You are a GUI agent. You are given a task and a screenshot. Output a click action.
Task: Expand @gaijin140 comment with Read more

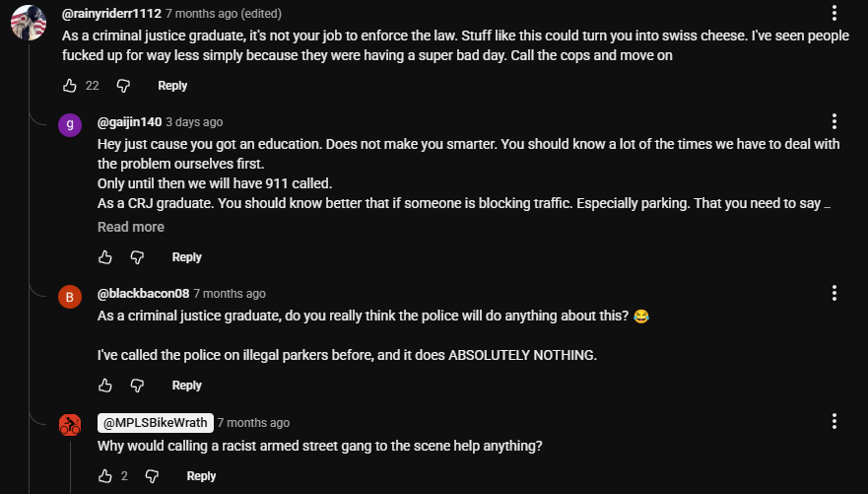pos(131,227)
